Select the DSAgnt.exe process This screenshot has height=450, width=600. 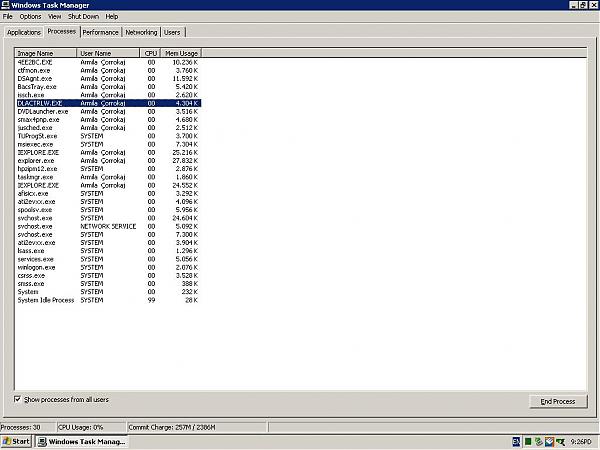(x=109, y=78)
